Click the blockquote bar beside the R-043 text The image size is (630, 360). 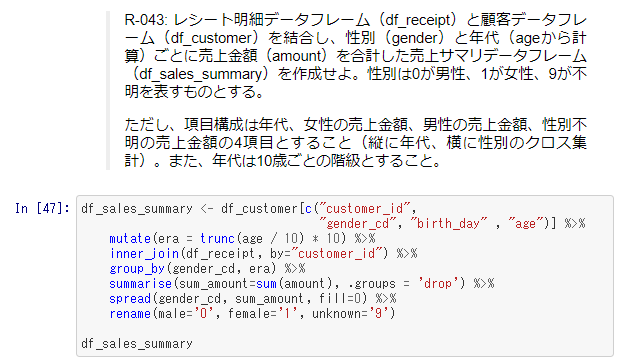click(108, 90)
